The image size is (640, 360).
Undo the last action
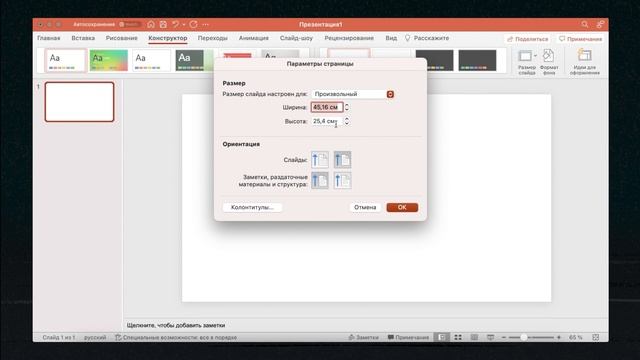(x=176, y=24)
